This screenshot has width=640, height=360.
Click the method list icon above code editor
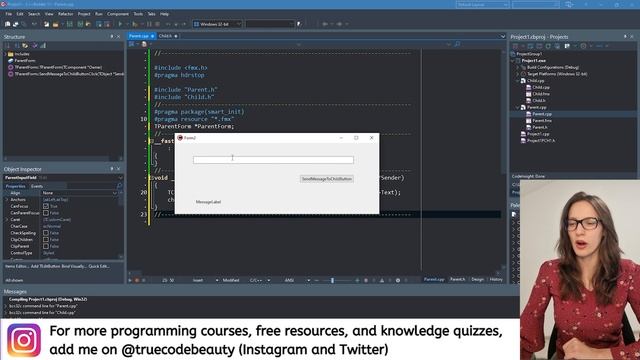(x=144, y=44)
